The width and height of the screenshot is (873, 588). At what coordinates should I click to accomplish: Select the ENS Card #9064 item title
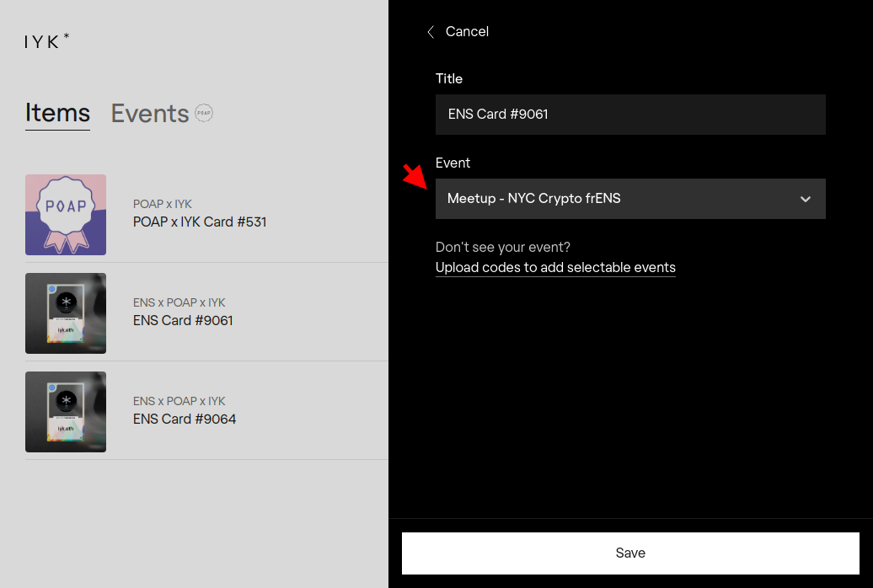(185, 419)
